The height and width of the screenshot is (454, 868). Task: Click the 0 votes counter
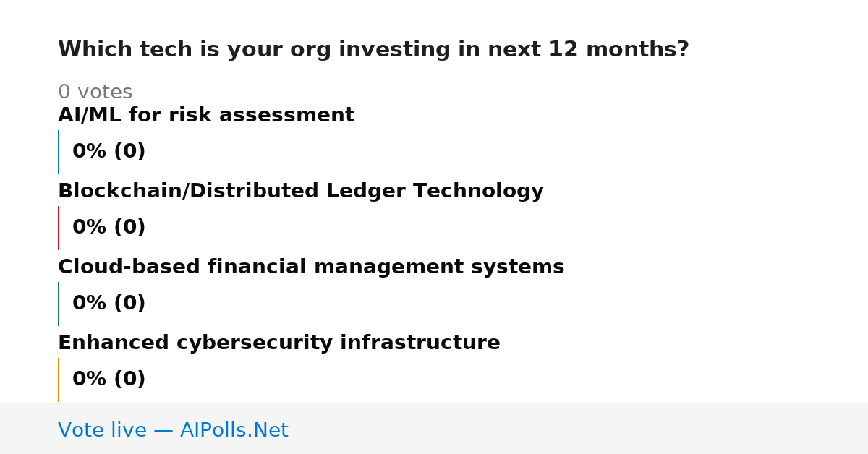tap(95, 93)
